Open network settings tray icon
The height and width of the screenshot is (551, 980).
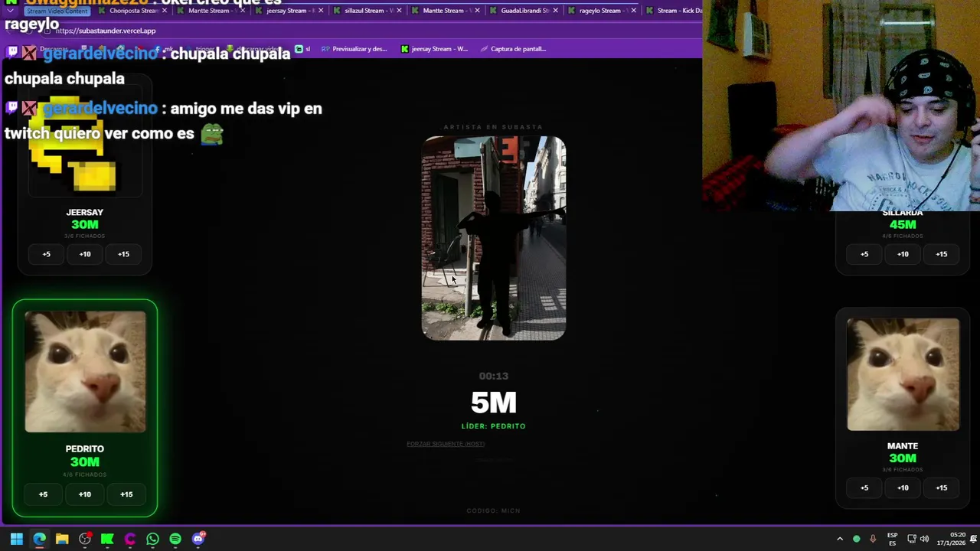[911, 539]
